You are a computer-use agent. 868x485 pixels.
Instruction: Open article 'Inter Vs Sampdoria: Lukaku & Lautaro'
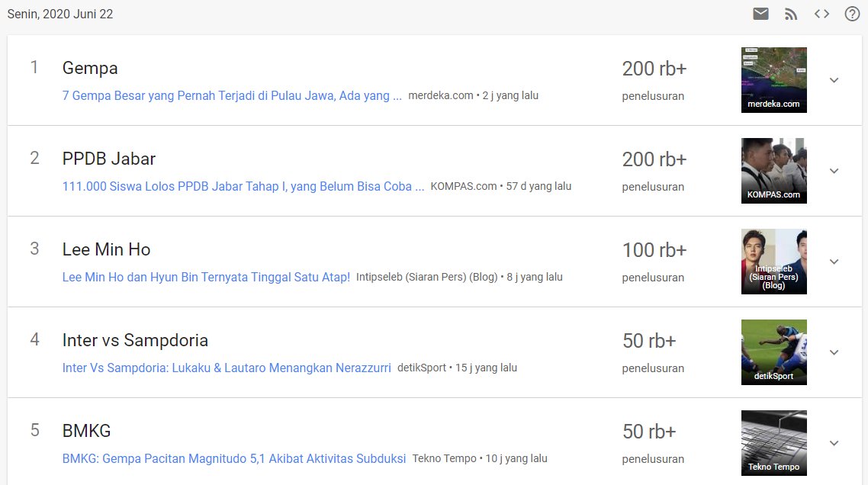click(227, 368)
